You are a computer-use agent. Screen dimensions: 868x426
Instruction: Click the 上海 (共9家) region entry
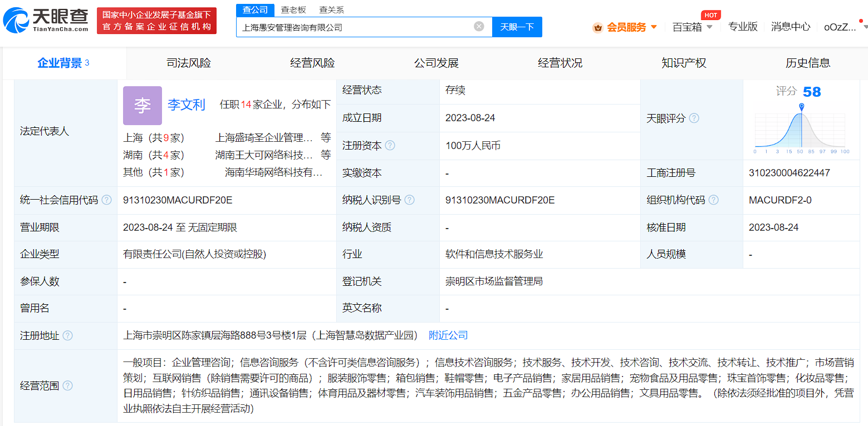coord(154,137)
